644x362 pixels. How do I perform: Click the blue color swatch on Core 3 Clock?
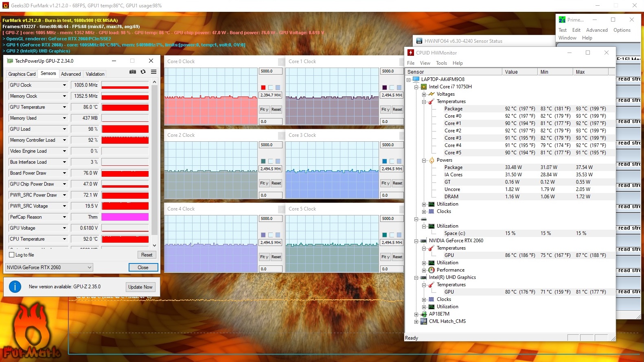coord(385,161)
